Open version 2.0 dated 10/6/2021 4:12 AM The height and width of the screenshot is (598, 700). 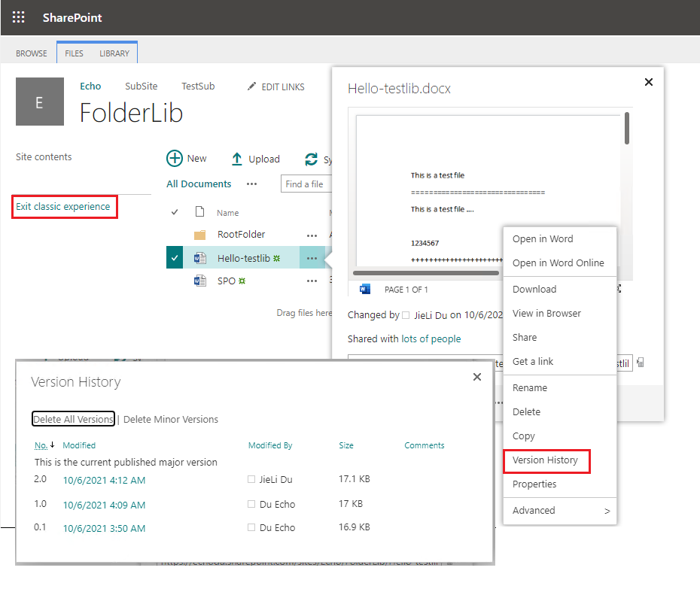point(104,481)
